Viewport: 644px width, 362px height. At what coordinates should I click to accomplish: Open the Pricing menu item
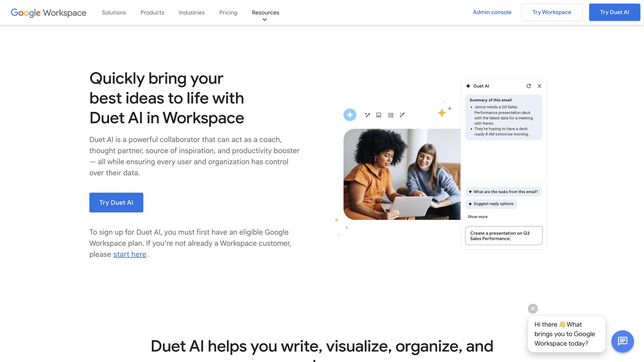click(228, 12)
